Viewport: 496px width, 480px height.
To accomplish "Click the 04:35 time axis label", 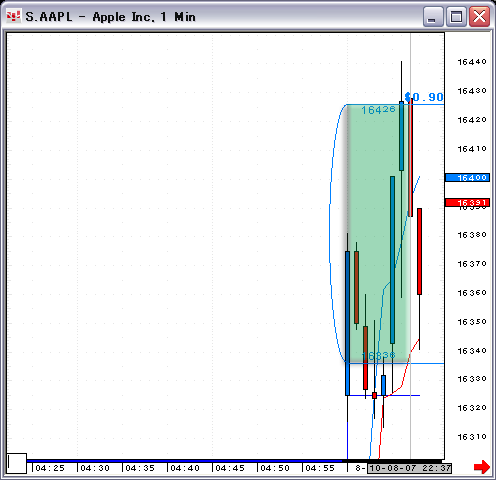I will click(x=140, y=468).
